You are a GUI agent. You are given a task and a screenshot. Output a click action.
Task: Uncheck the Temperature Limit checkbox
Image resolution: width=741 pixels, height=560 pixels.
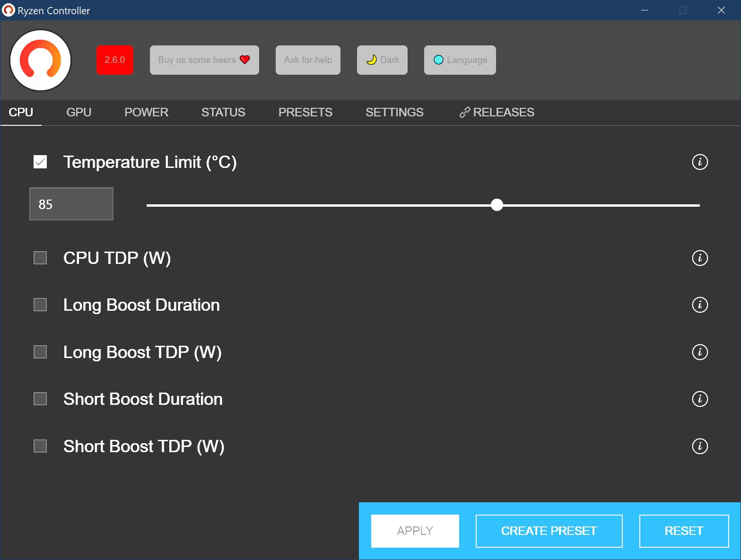coord(40,162)
